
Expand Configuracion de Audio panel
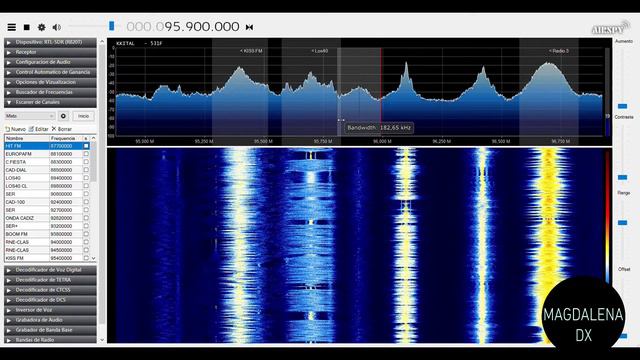click(x=50, y=62)
